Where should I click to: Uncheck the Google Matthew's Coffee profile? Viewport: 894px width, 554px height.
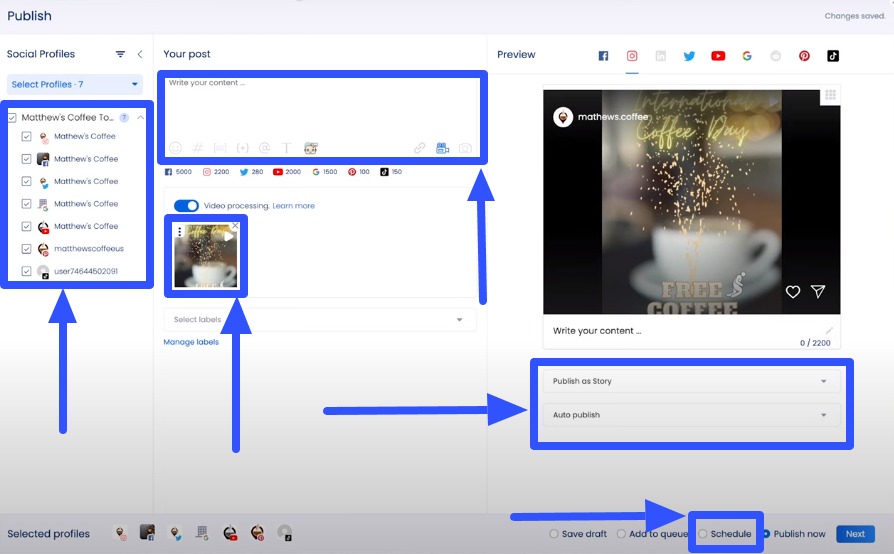pos(26,204)
